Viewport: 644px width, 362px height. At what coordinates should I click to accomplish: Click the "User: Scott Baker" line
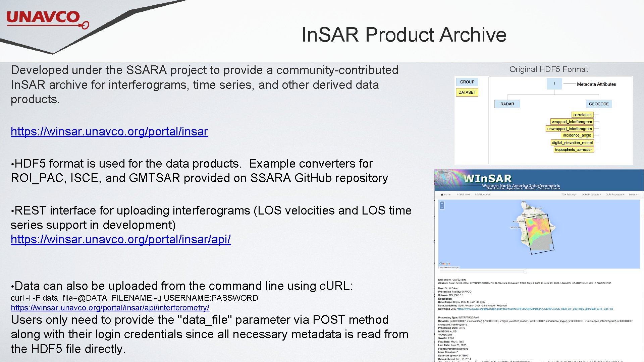coord(448,288)
